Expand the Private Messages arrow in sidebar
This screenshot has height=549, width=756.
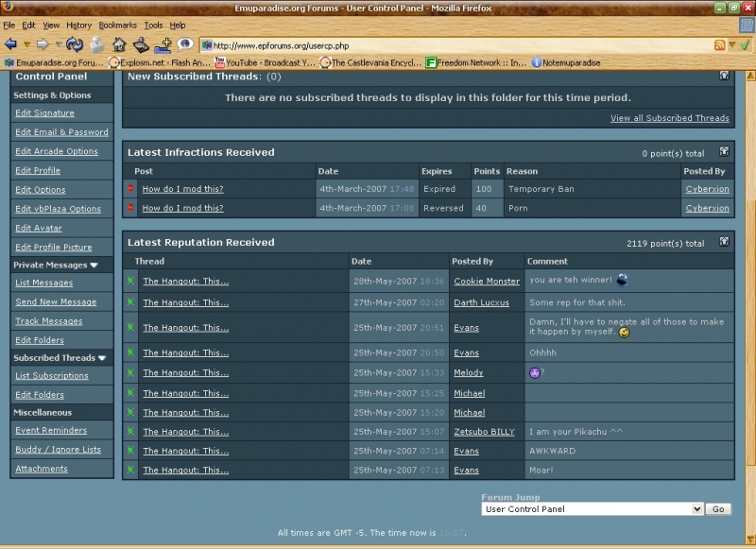[x=94, y=266]
